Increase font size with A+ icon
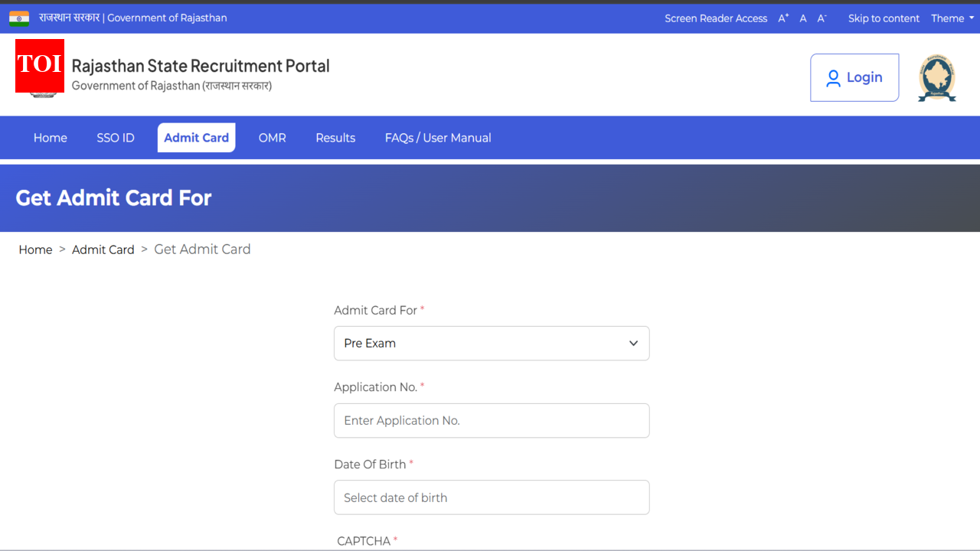Viewport: 980px width, 551px height. (783, 18)
